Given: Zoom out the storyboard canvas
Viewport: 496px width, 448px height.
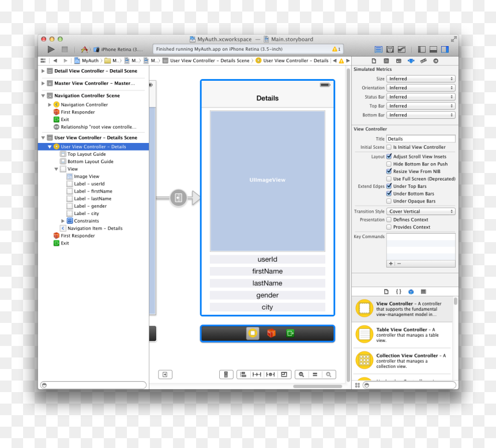Looking at the screenshot, I should pyautogui.click(x=302, y=375).
